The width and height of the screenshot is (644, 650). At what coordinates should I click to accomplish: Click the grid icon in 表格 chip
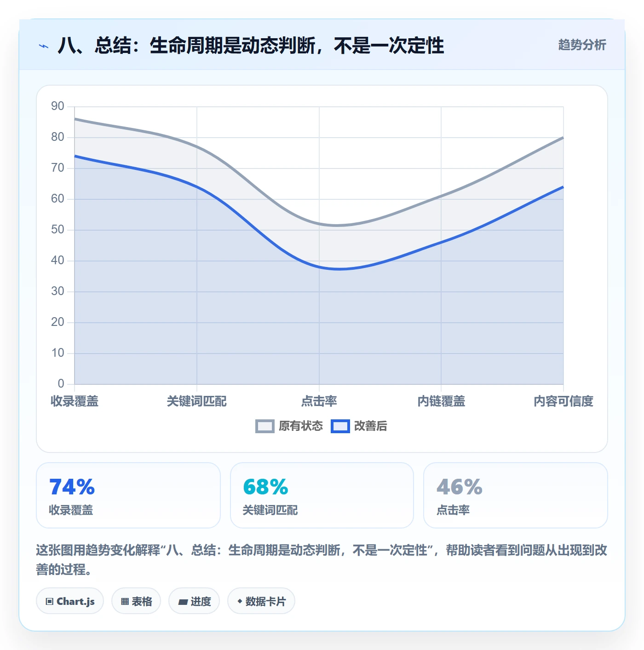click(125, 602)
